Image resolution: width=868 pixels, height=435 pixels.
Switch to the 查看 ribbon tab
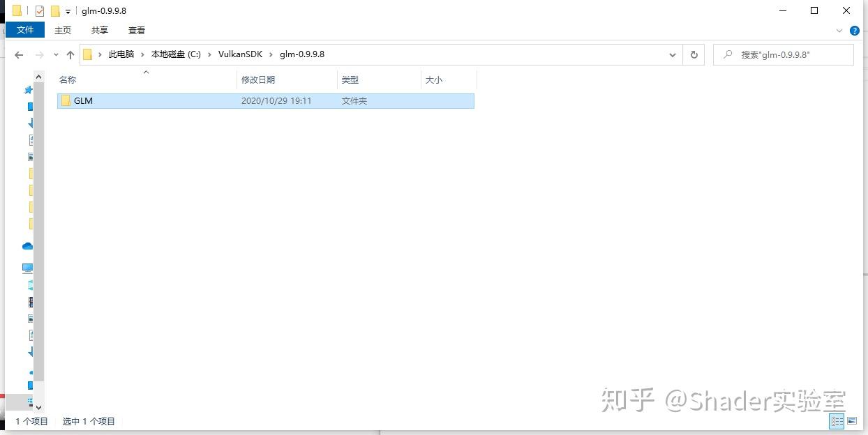[137, 30]
